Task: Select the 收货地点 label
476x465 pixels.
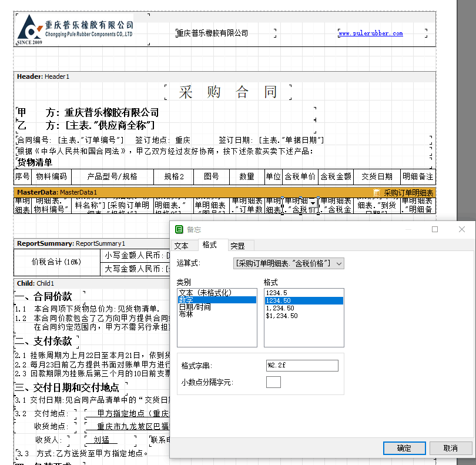Action: [x=51, y=426]
